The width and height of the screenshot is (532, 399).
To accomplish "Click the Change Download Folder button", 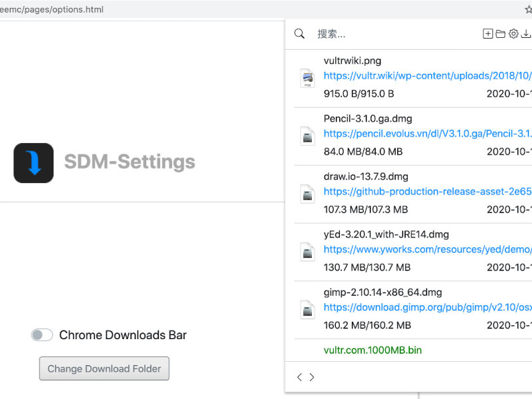I will tap(104, 368).
